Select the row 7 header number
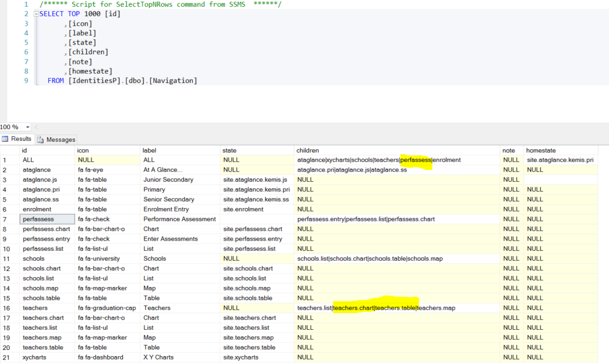609x364 pixels. (6, 219)
